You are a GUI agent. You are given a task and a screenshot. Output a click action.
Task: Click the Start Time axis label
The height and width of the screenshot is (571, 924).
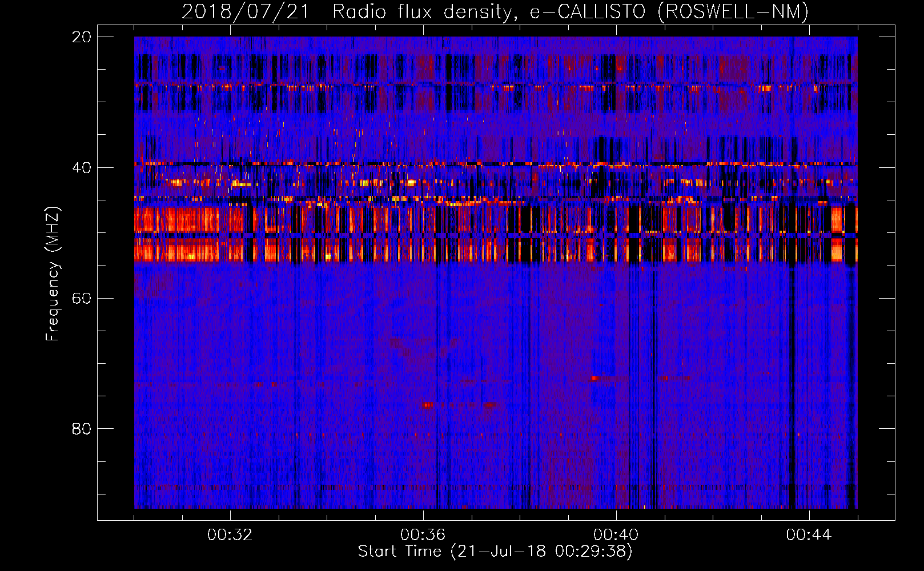click(x=495, y=552)
